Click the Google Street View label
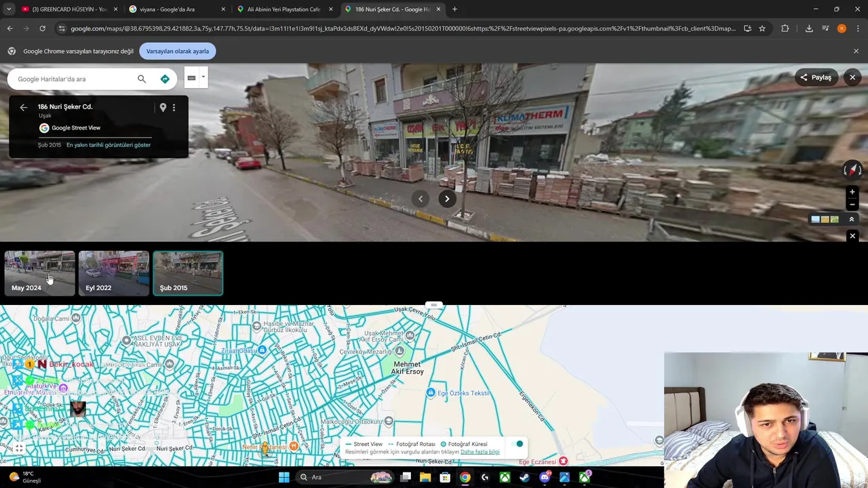868x488 pixels. [76, 127]
